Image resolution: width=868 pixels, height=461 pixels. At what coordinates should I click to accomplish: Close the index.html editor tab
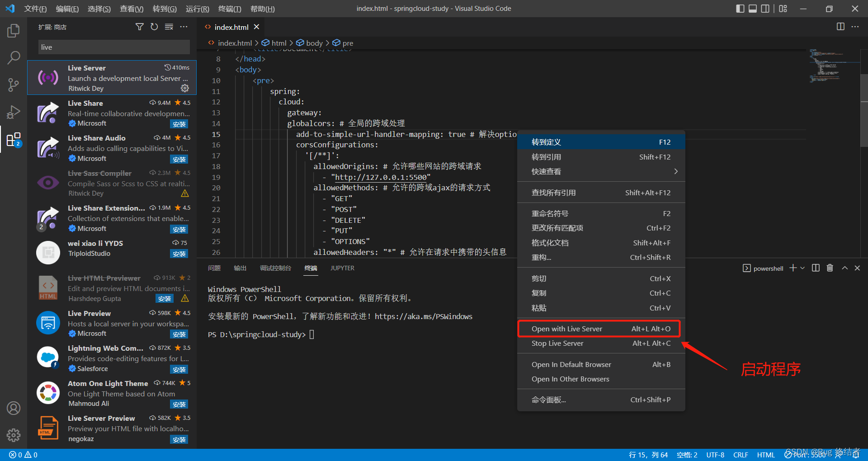(x=256, y=27)
